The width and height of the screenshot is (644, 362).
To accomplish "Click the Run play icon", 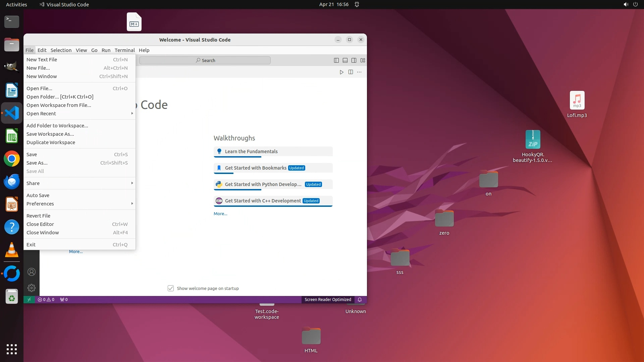I will 341,72.
